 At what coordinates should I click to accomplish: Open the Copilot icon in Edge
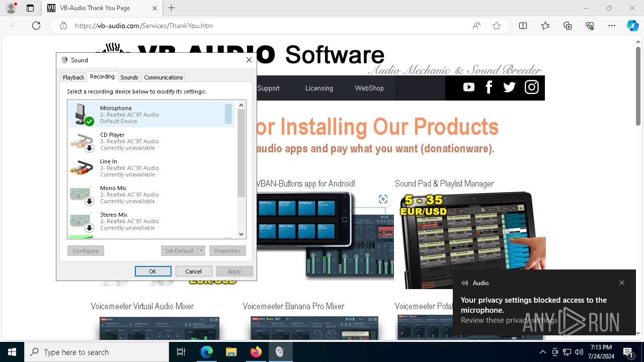click(633, 26)
